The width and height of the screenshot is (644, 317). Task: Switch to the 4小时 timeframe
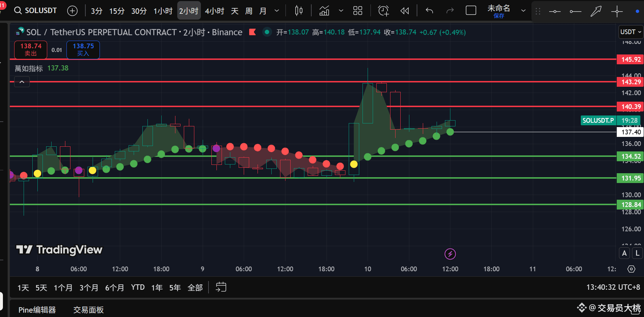click(x=214, y=11)
